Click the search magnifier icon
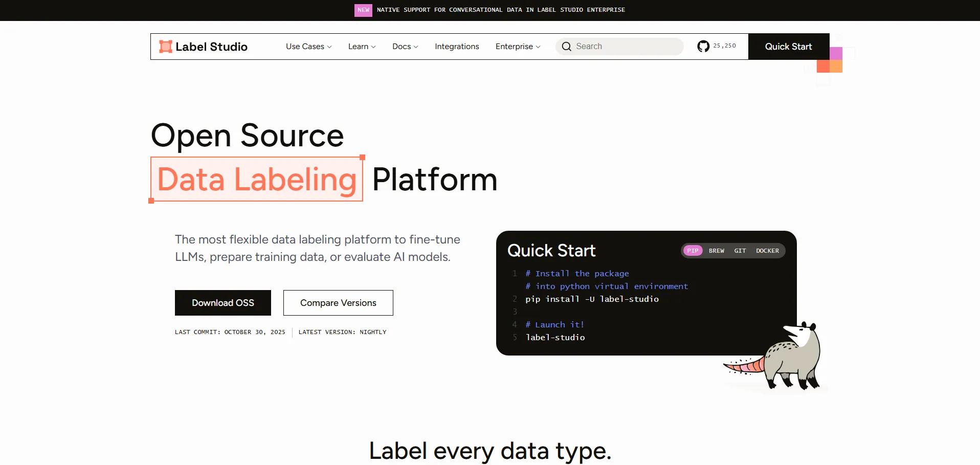980x465 pixels. tap(566, 47)
